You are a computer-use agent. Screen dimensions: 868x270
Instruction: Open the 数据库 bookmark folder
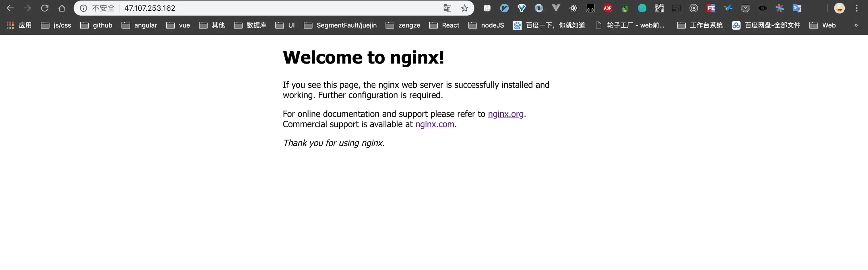point(250,25)
